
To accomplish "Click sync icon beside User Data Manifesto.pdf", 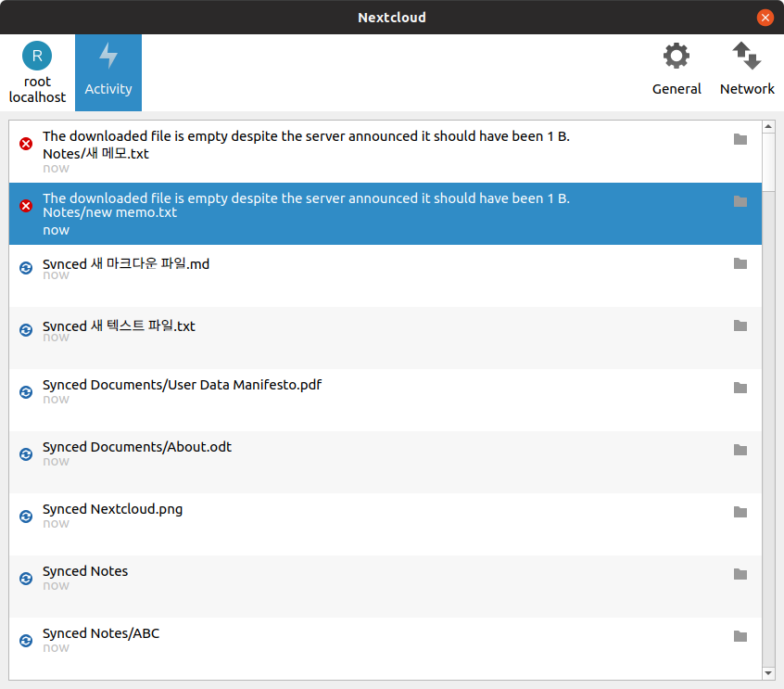I will tap(26, 391).
